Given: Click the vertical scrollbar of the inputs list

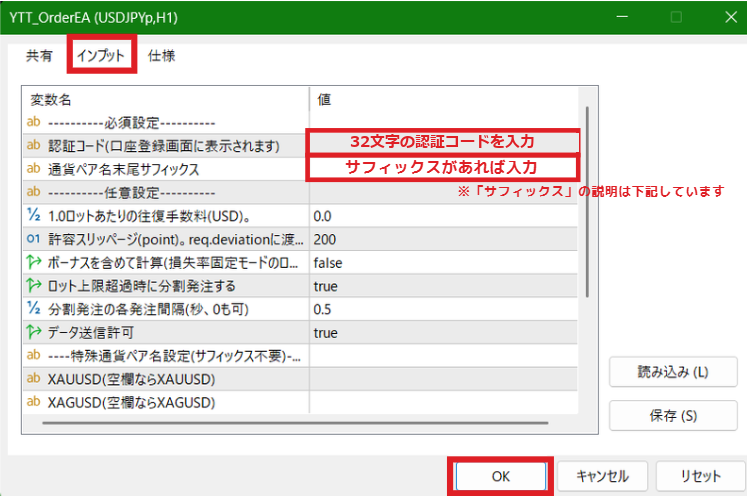Looking at the screenshot, I should (x=587, y=202).
